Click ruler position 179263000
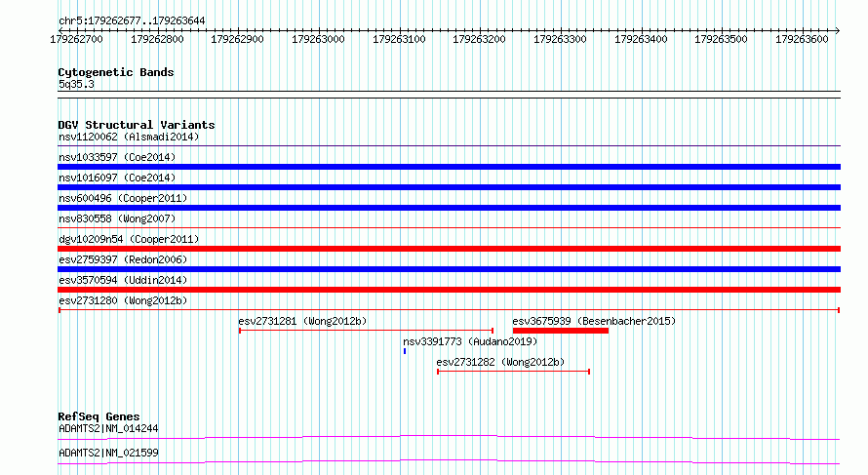This screenshot has height=475, width=868. (318, 39)
